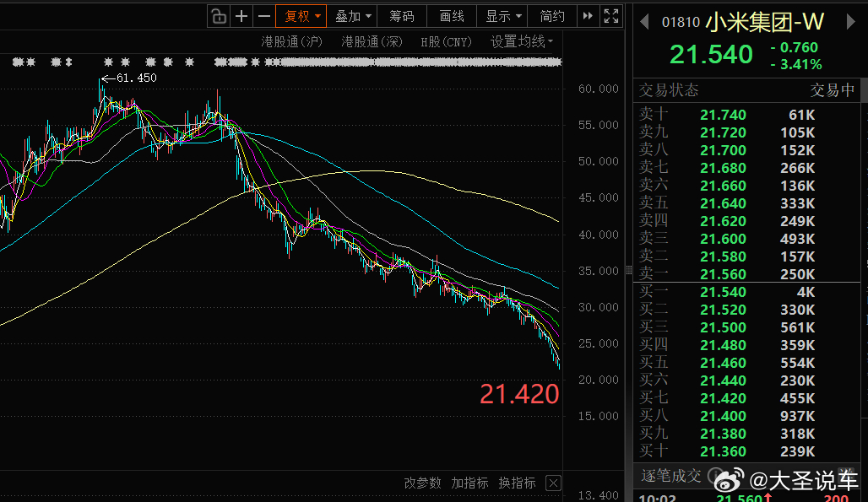Click 买四 bid price 21.480
This screenshot has width=868, height=502.
[x=723, y=345]
